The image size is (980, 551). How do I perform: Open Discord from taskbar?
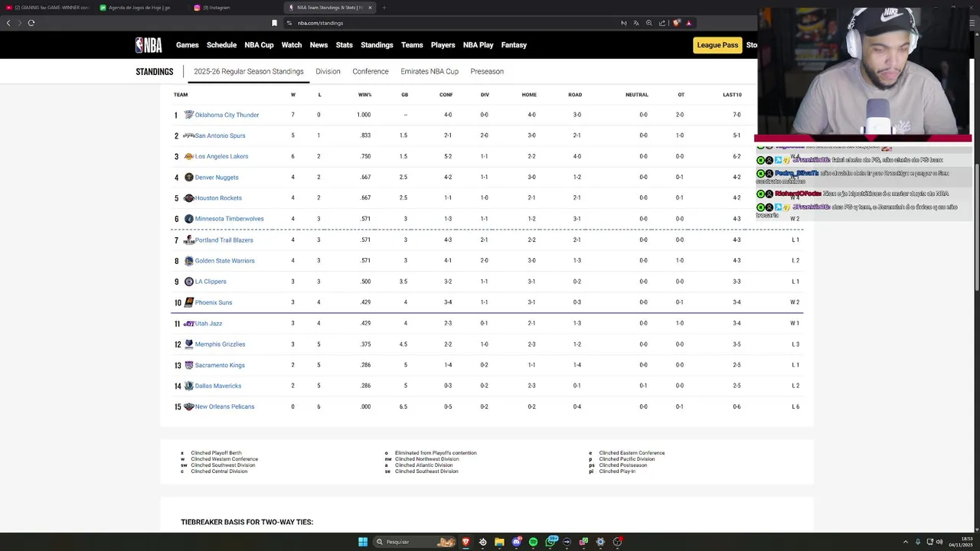pyautogui.click(x=517, y=542)
